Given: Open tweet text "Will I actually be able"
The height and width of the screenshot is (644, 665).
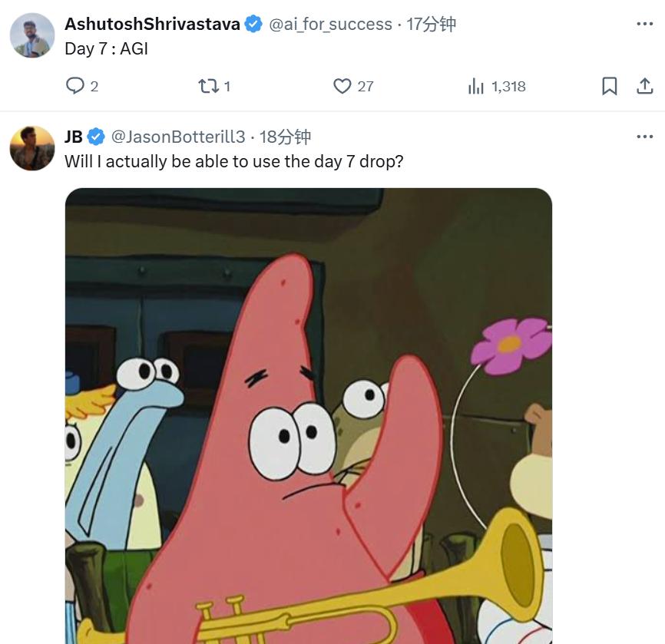Looking at the screenshot, I should (233, 162).
